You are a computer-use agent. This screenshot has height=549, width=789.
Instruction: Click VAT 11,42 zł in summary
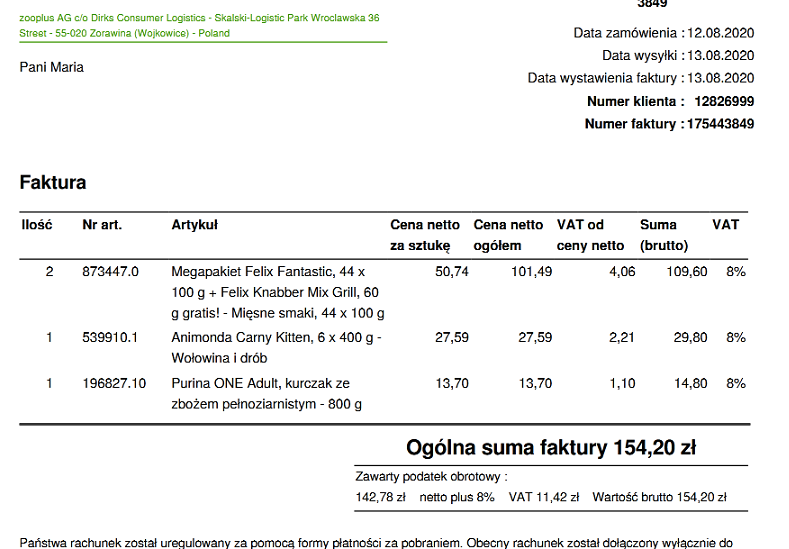543,497
